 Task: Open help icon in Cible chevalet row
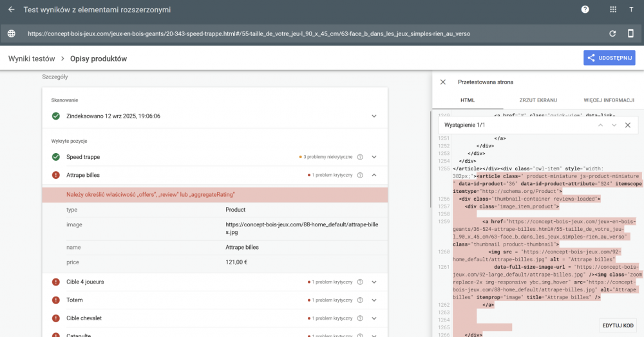pos(360,318)
